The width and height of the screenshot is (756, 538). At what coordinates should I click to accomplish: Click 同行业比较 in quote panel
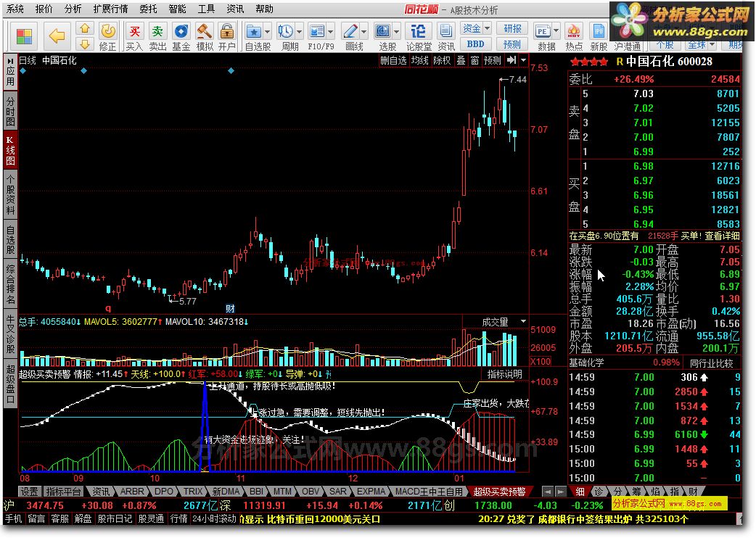click(711, 363)
